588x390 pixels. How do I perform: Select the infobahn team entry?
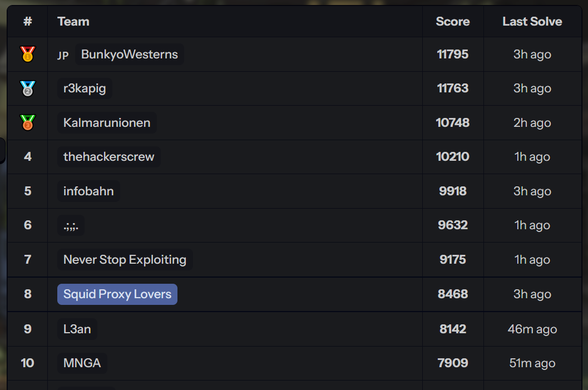88,191
